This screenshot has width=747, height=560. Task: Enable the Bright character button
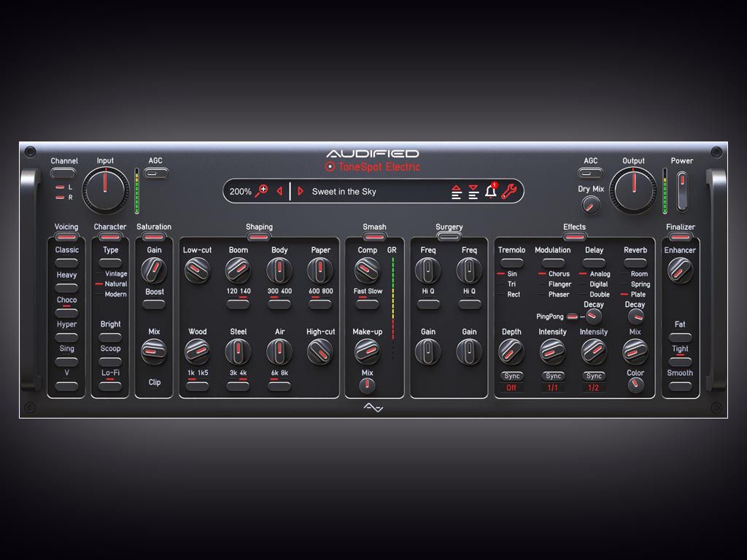click(x=110, y=337)
